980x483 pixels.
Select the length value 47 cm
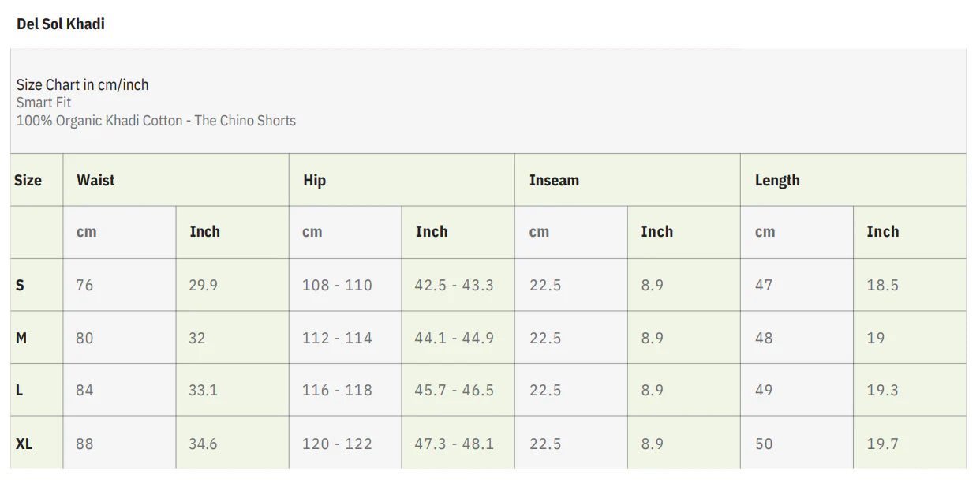click(x=764, y=285)
